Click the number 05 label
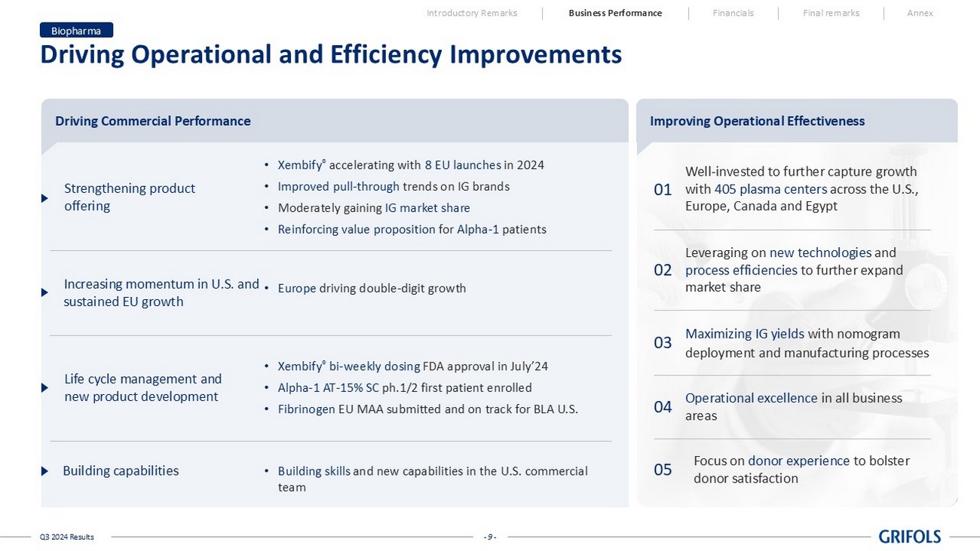The height and width of the screenshot is (551, 980). tap(663, 470)
